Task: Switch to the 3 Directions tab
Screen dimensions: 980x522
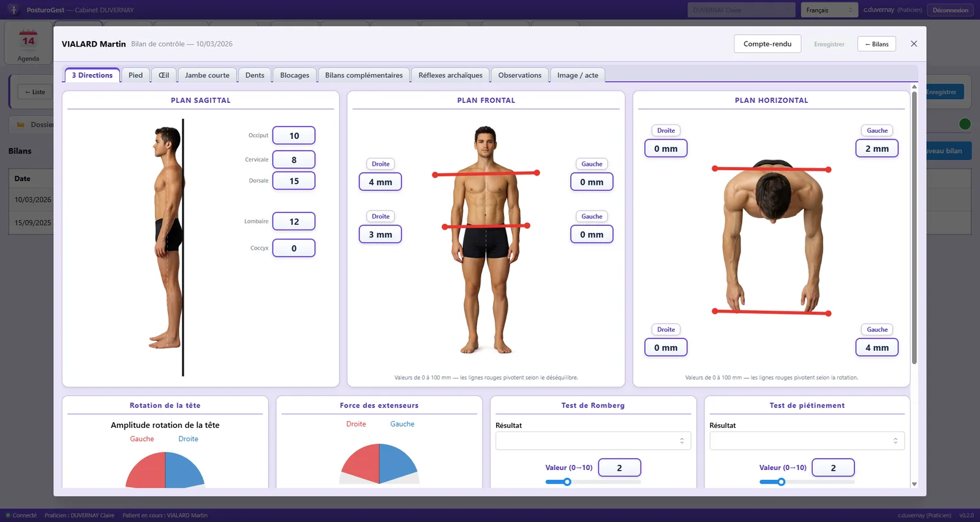Action: [92, 75]
